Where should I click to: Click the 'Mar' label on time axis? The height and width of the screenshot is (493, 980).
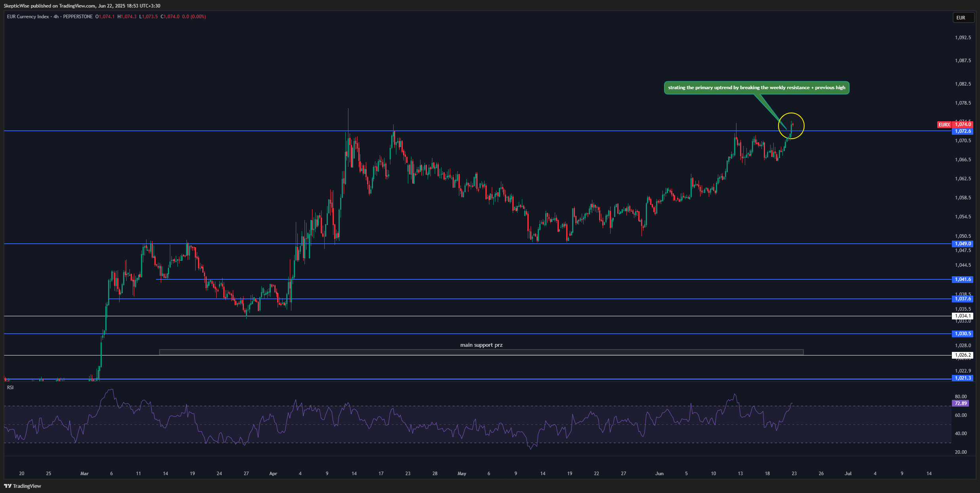84,474
